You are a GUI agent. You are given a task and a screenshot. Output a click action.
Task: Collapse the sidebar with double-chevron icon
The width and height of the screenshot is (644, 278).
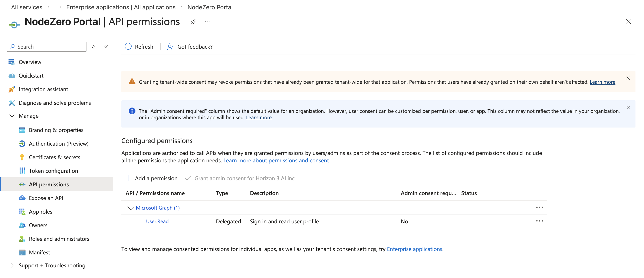click(x=106, y=47)
